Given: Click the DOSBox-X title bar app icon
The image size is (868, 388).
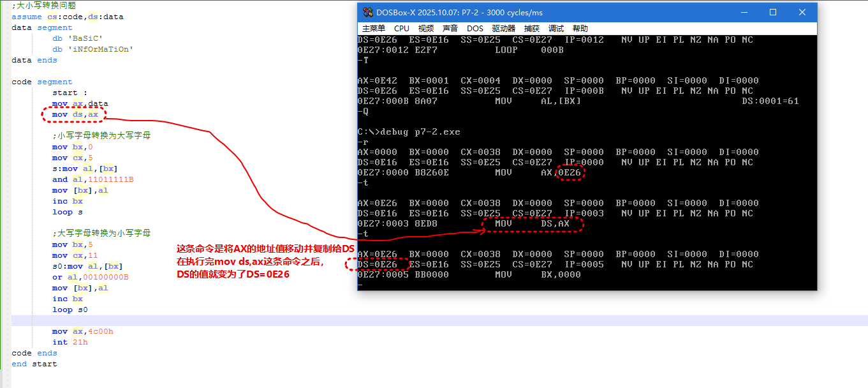Looking at the screenshot, I should click(368, 12).
